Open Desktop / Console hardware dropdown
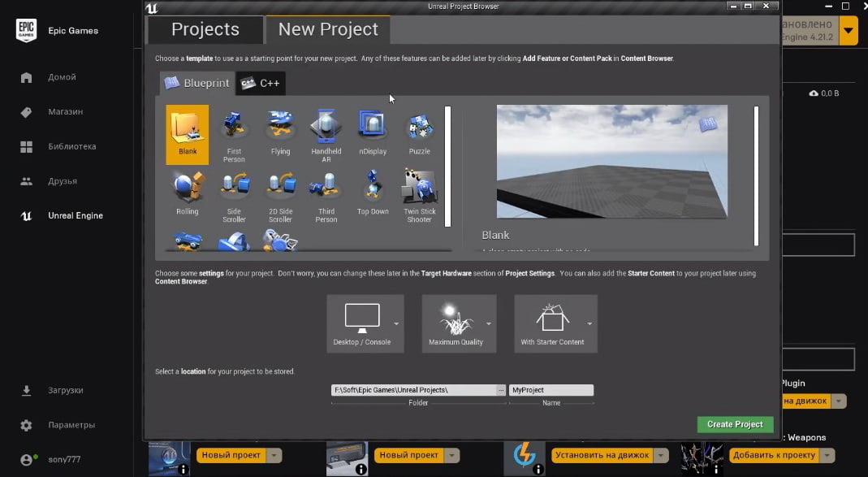The height and width of the screenshot is (477, 868). 365,323
